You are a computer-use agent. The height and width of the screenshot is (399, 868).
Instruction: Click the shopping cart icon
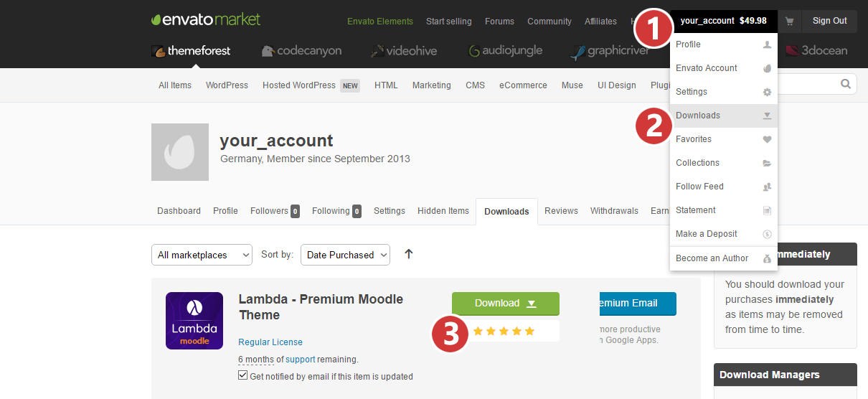pos(789,22)
